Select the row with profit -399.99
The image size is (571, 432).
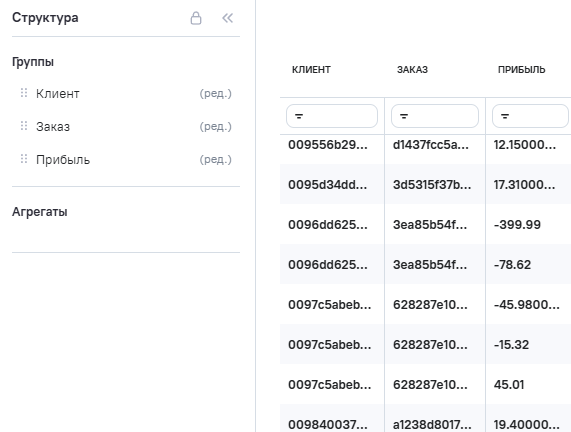coord(425,224)
